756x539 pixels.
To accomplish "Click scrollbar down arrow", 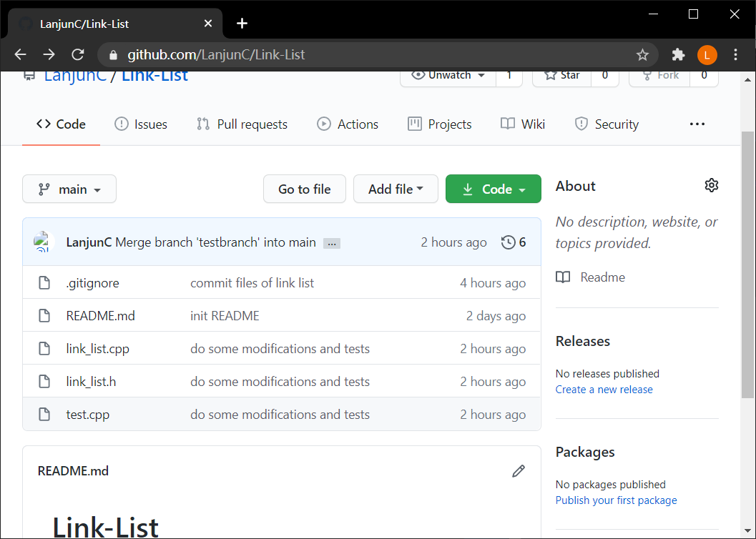I will (x=748, y=530).
